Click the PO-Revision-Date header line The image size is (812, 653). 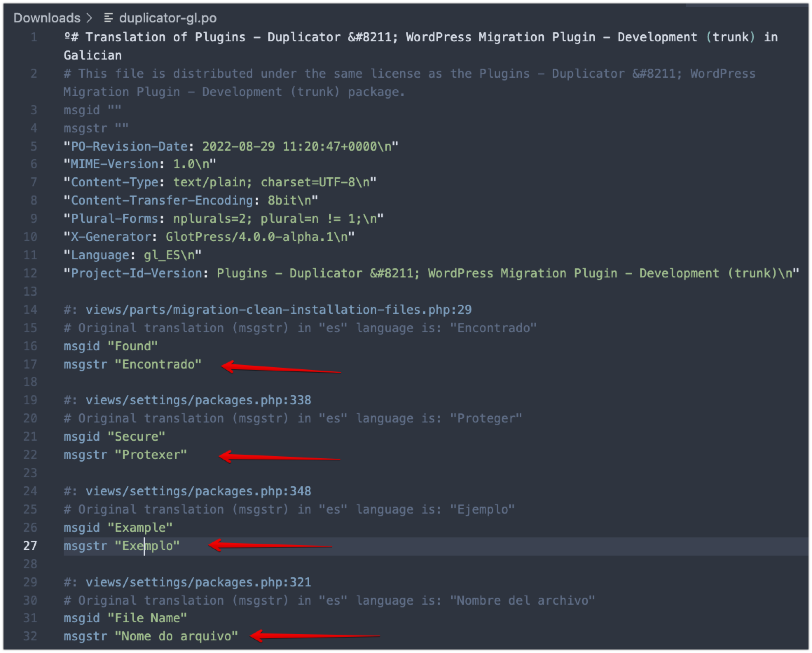(x=231, y=146)
